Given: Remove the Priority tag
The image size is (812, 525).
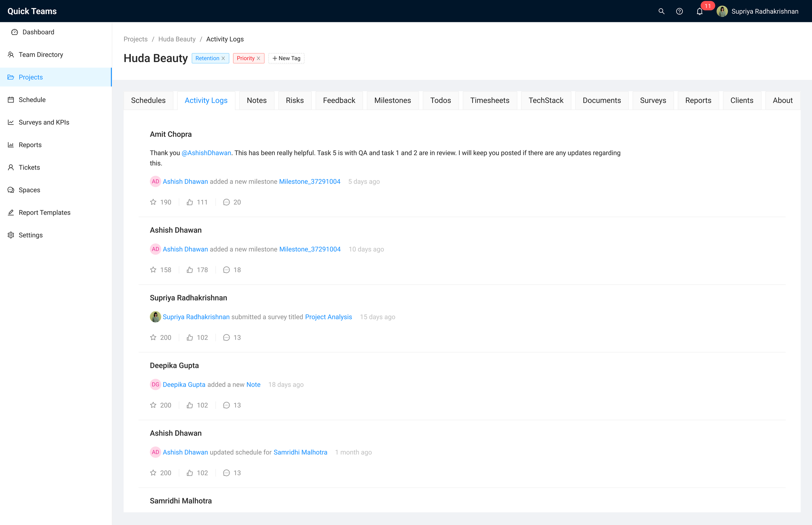Looking at the screenshot, I should 259,58.
